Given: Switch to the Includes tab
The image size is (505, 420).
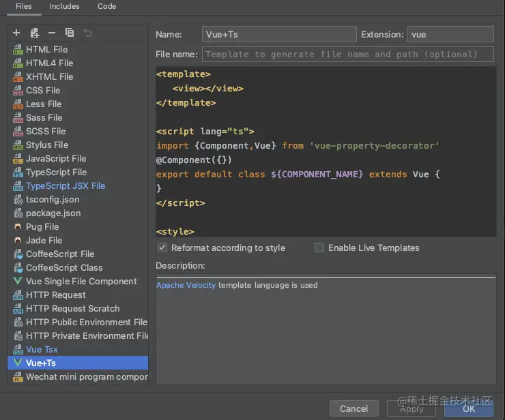Looking at the screenshot, I should click(x=65, y=6).
